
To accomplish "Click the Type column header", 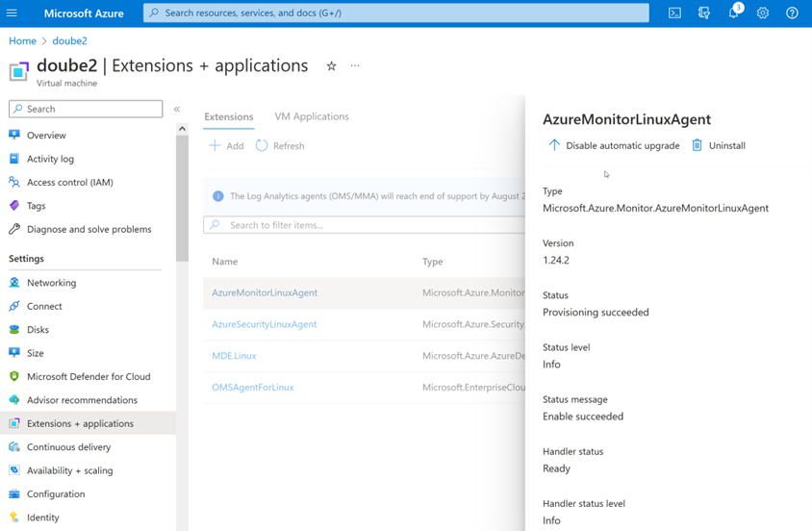I will click(x=432, y=262).
